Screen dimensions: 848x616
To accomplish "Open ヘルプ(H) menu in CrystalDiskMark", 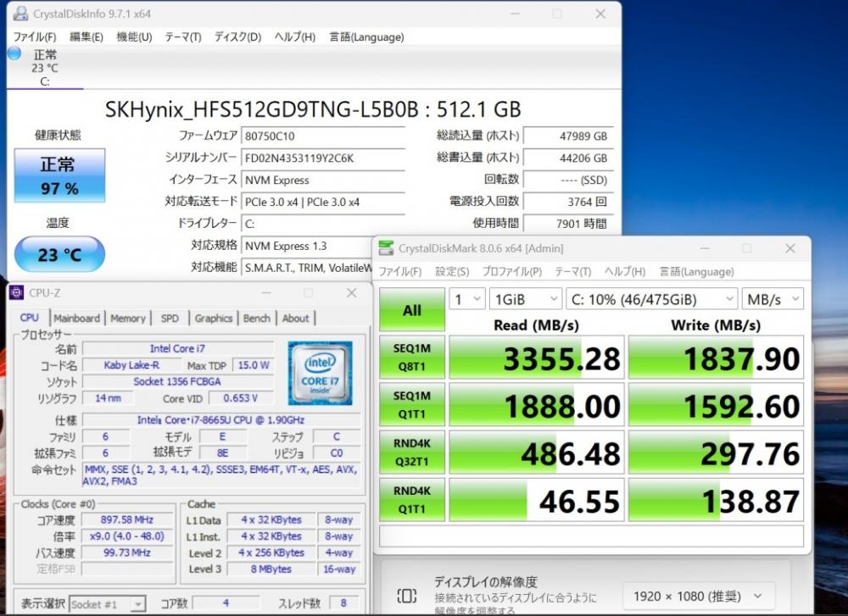I will pyautogui.click(x=625, y=271).
